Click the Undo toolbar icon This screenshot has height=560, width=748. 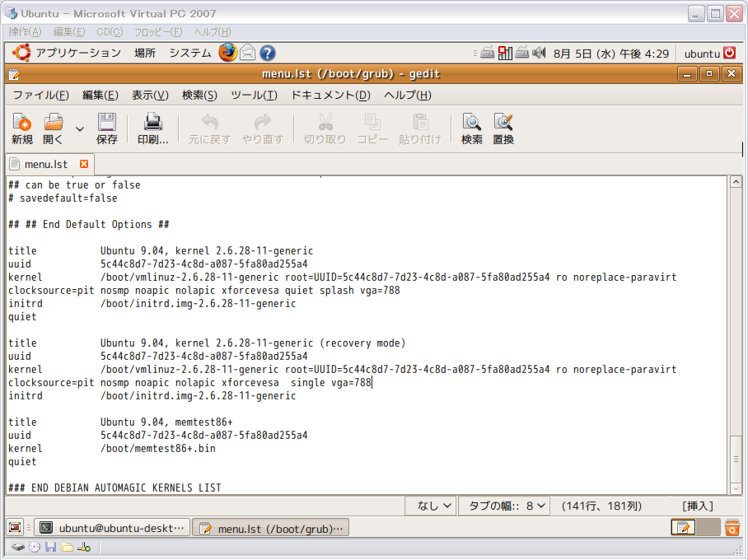209,128
